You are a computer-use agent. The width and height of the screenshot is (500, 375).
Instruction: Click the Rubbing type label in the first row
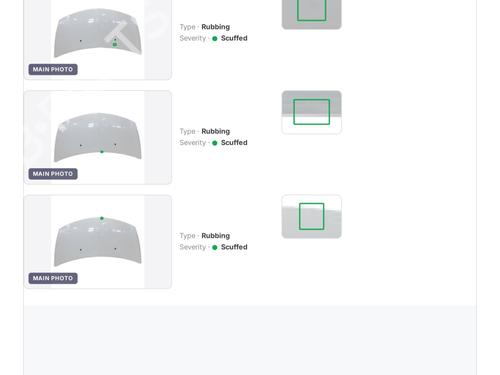pos(215,27)
